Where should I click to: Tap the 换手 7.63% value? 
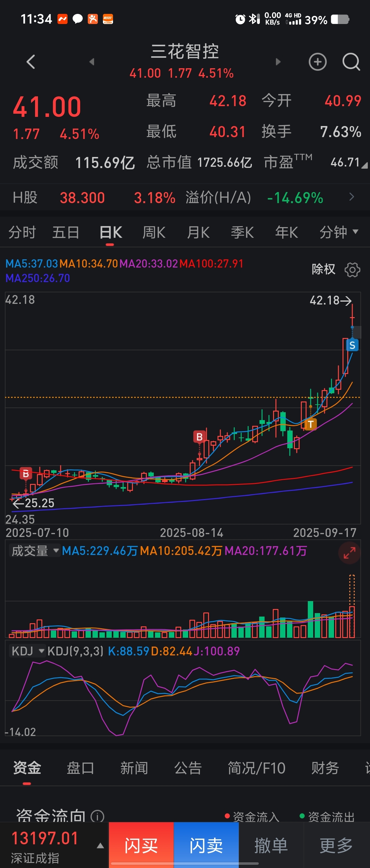[341, 132]
